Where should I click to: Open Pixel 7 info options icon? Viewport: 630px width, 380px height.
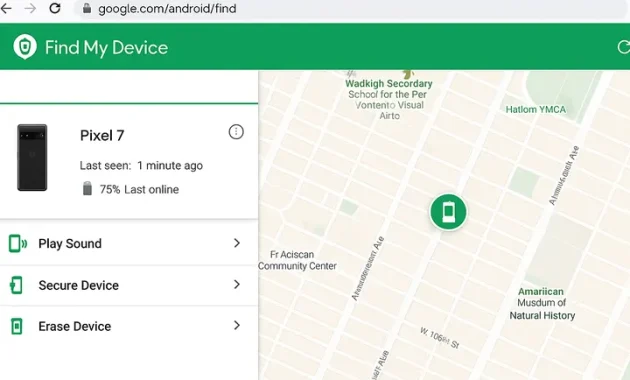[x=236, y=132]
